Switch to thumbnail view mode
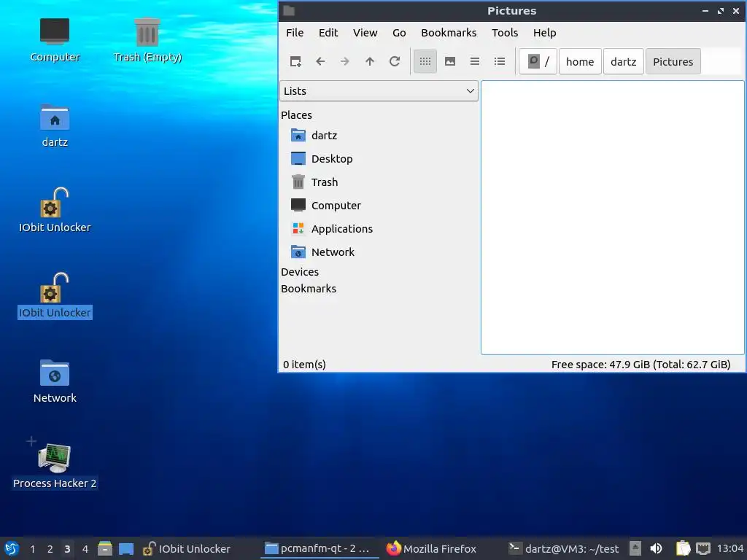747x560 pixels. (x=450, y=61)
